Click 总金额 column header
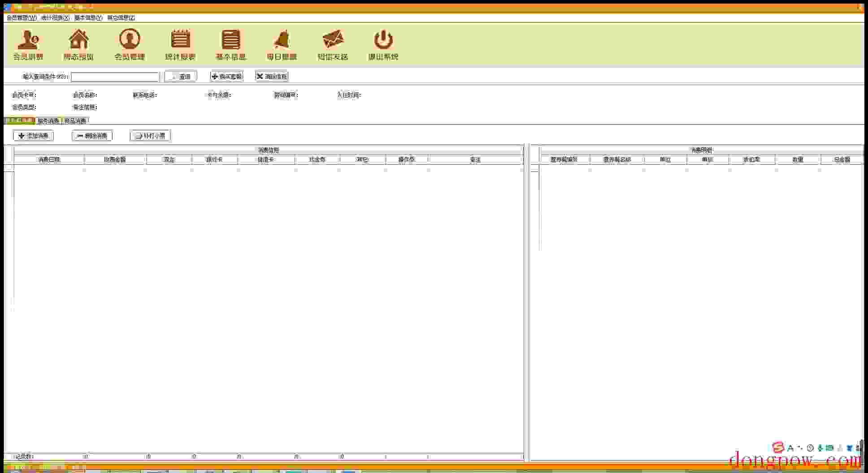 click(842, 159)
